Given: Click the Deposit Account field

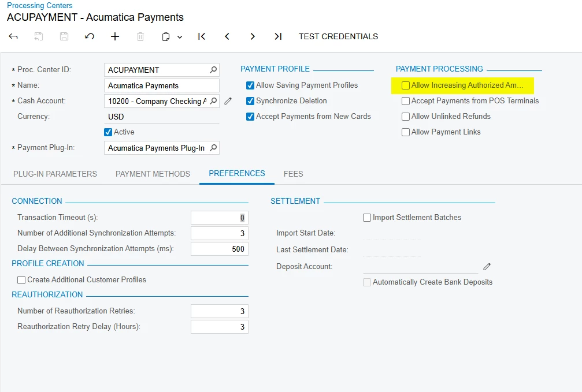Looking at the screenshot, I should (421, 267).
